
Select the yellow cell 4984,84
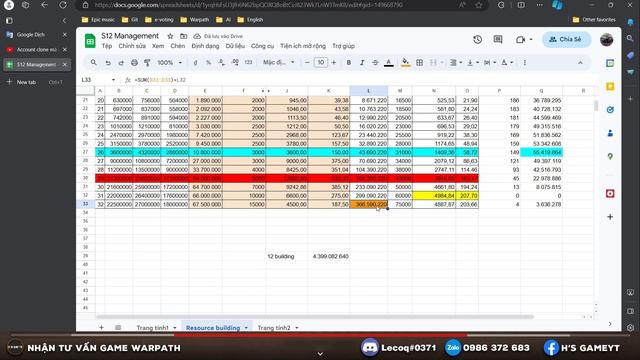434,196
